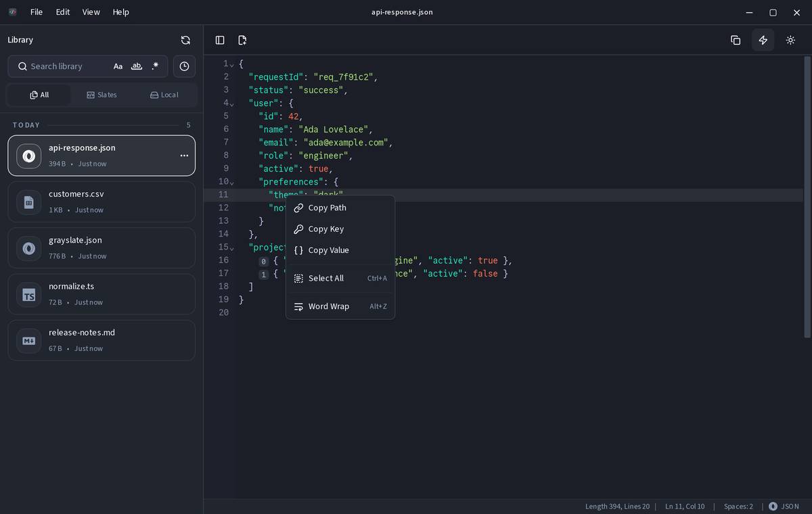Switch to the Slates tab
Image resolution: width=812 pixels, height=514 pixels.
(101, 95)
